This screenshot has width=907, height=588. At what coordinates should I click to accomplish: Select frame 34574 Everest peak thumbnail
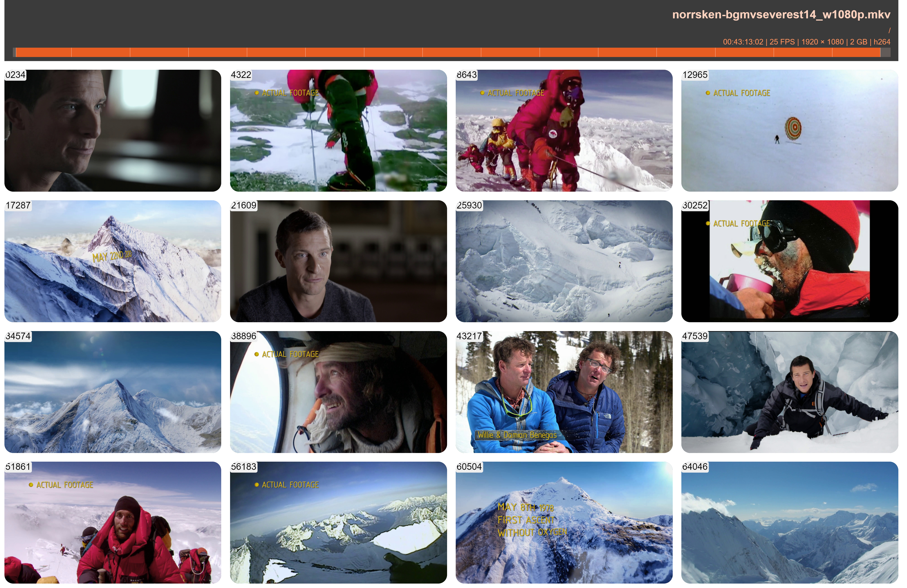112,392
